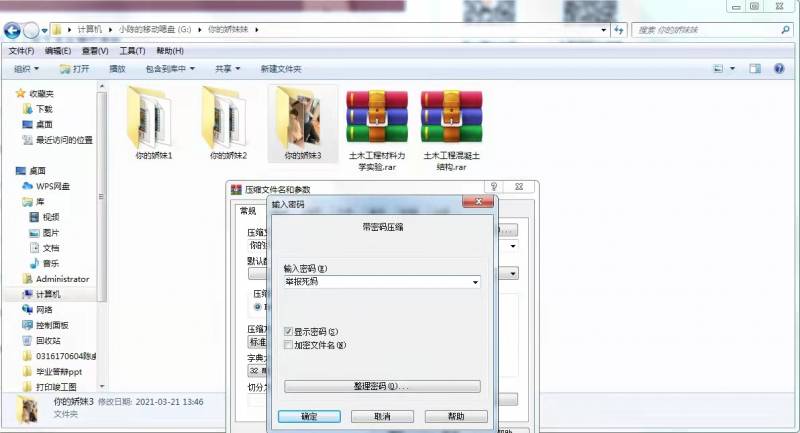The height and width of the screenshot is (433, 800).
Task: Select the radio button in the archive dialog
Action: click(x=256, y=307)
